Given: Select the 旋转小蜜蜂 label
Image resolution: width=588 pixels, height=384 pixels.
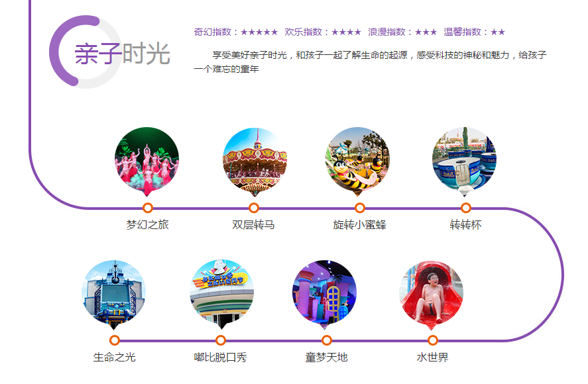Looking at the screenshot, I should tap(359, 225).
